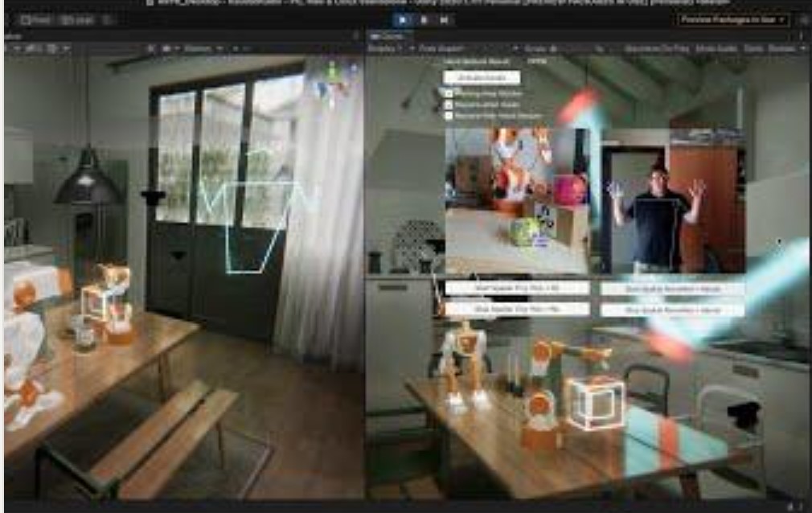Open the Free Aspect resolution dropdown
This screenshot has height=513, width=812.
(468, 49)
